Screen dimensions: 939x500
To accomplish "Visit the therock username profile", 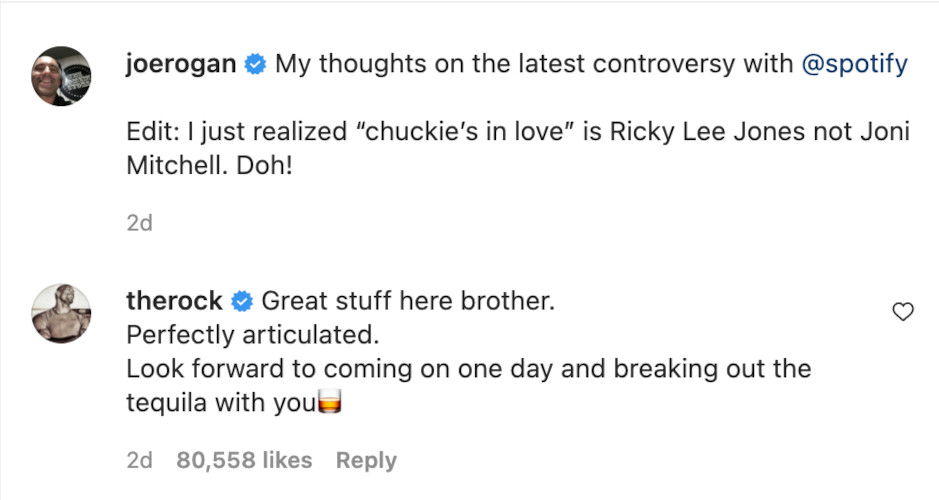I will 175,301.
